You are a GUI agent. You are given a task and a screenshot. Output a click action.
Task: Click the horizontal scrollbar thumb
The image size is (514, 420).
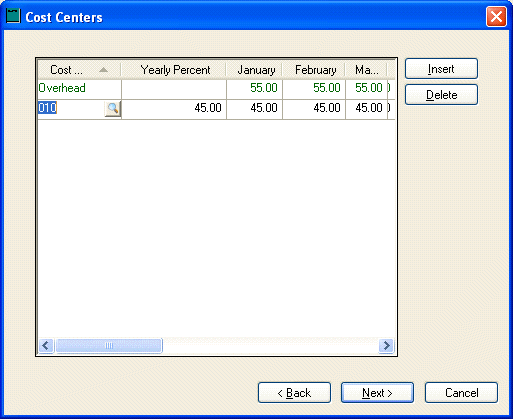click(109, 346)
